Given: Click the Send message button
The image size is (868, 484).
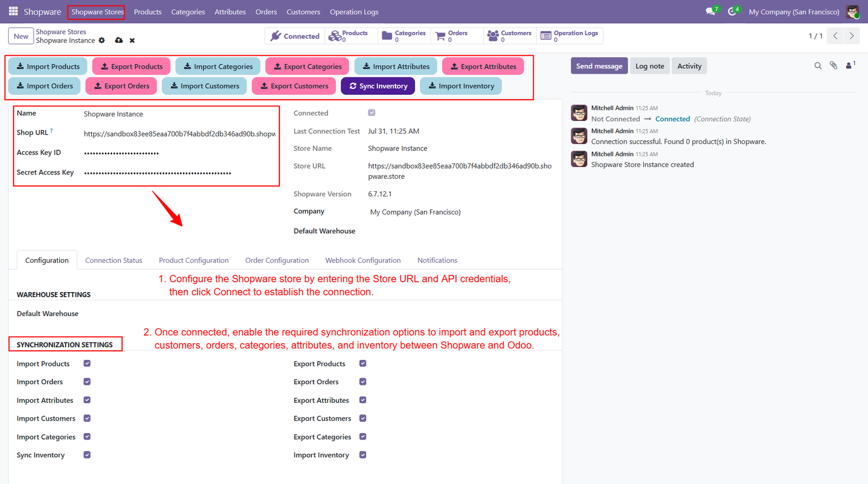Looking at the screenshot, I should [x=599, y=66].
